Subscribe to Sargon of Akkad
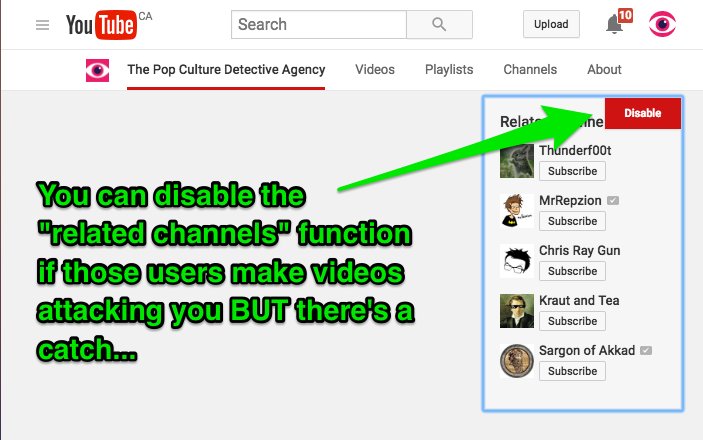 click(573, 371)
